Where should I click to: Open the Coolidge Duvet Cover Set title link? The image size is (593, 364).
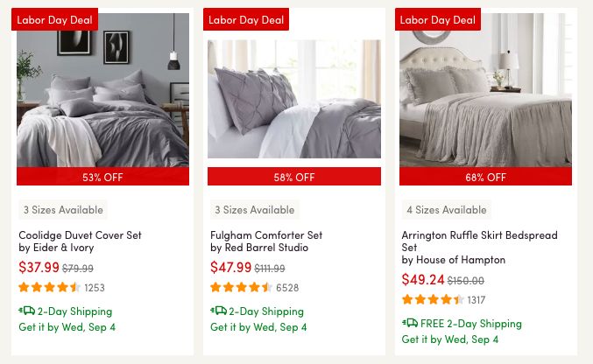click(80, 235)
